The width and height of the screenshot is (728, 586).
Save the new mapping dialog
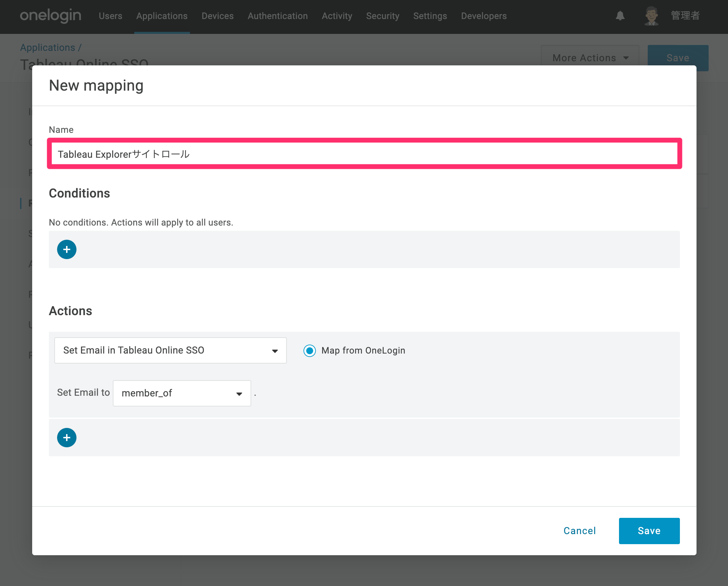649,531
